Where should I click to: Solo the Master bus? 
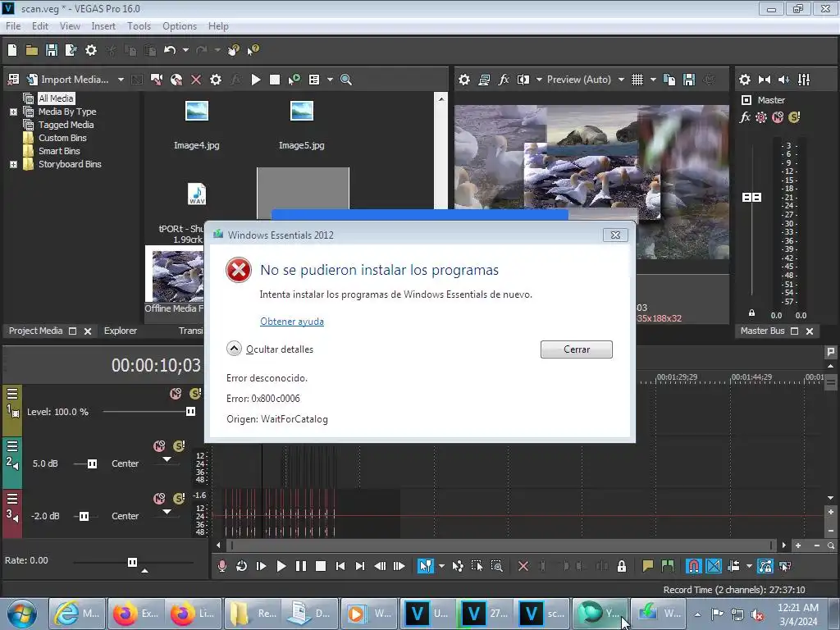[x=794, y=117]
